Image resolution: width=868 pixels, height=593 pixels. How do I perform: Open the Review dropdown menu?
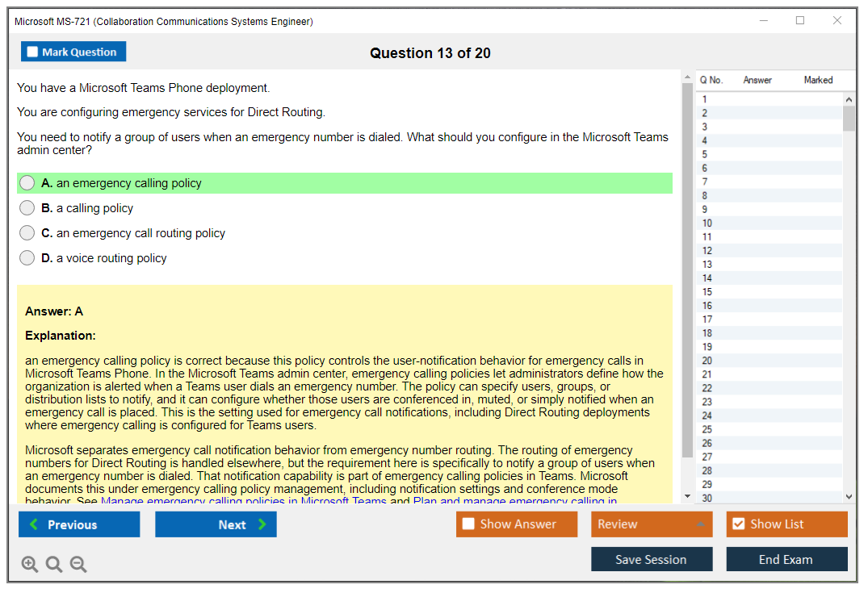(652, 524)
